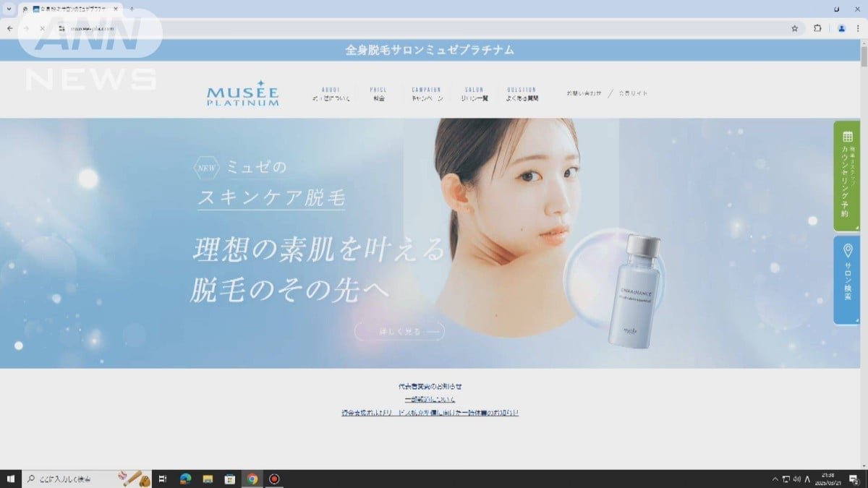Open the お問い合わせ link
The height and width of the screenshot is (488, 868).
pyautogui.click(x=583, y=93)
